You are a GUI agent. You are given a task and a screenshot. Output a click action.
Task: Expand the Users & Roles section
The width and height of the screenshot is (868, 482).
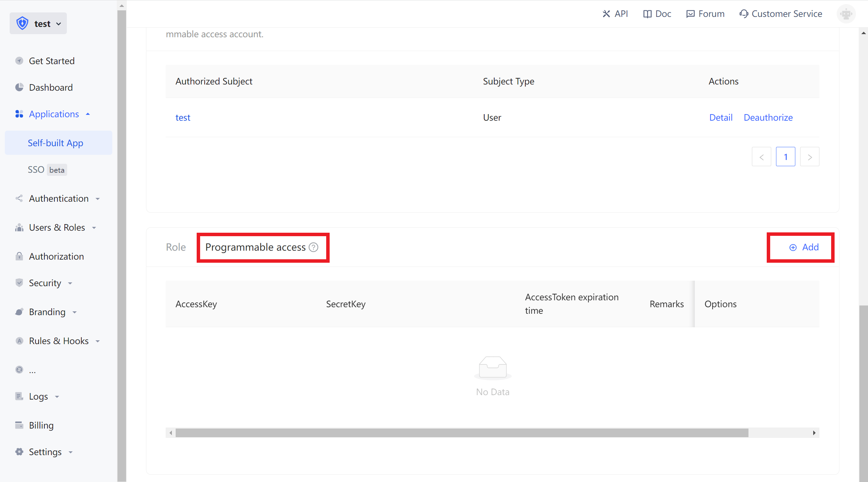57,228
